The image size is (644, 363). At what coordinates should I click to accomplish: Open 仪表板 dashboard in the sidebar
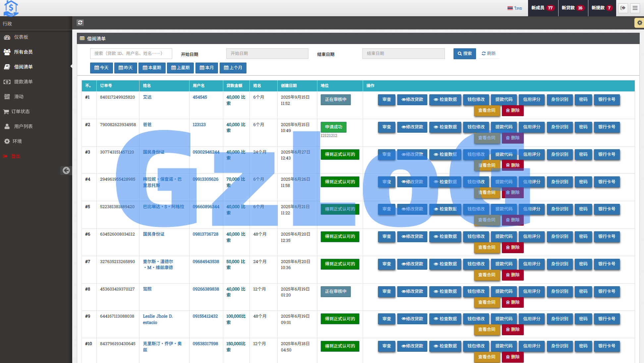(21, 37)
